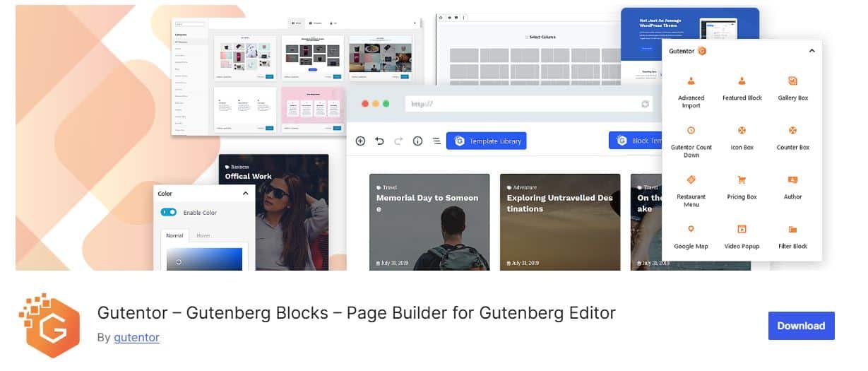This screenshot has height=371, width=868.
Task: Pick the Gutentor Count Down block icon
Action: [691, 131]
